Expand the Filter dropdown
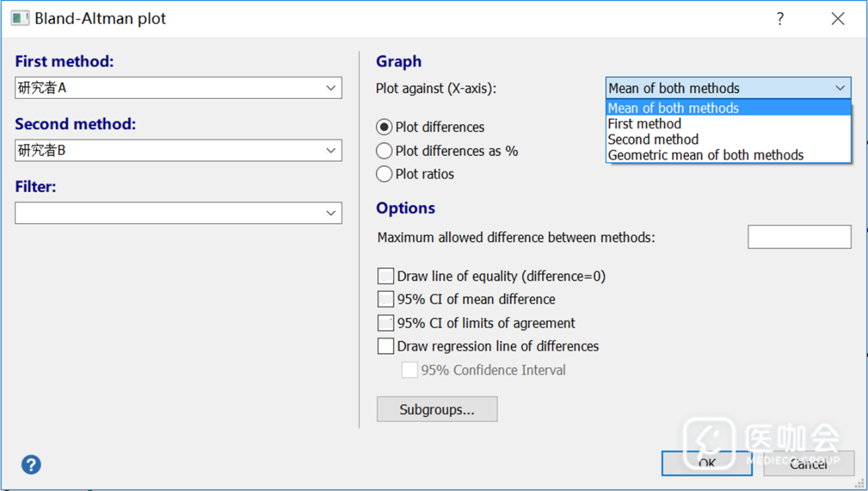This screenshot has height=491, width=868. click(330, 214)
